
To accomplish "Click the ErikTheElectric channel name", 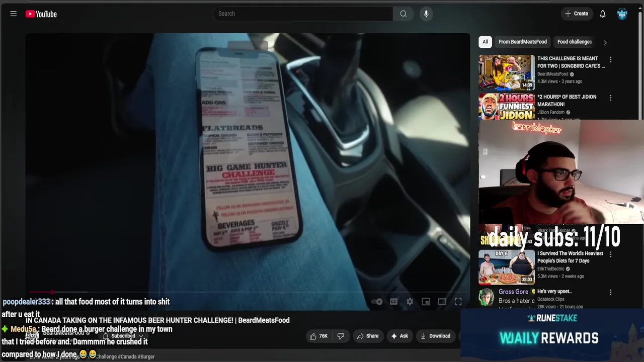I will click(x=551, y=268).
